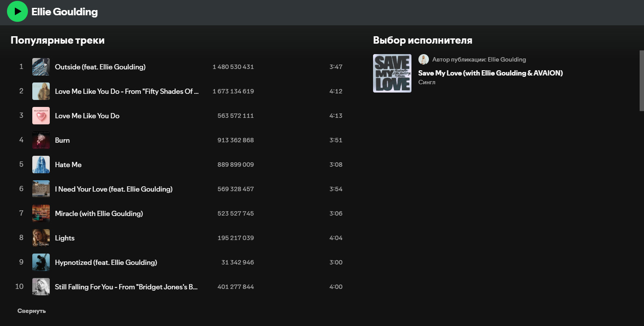Click the small Ellie Goulding avatar icon
The image size is (644, 326).
(x=423, y=59)
